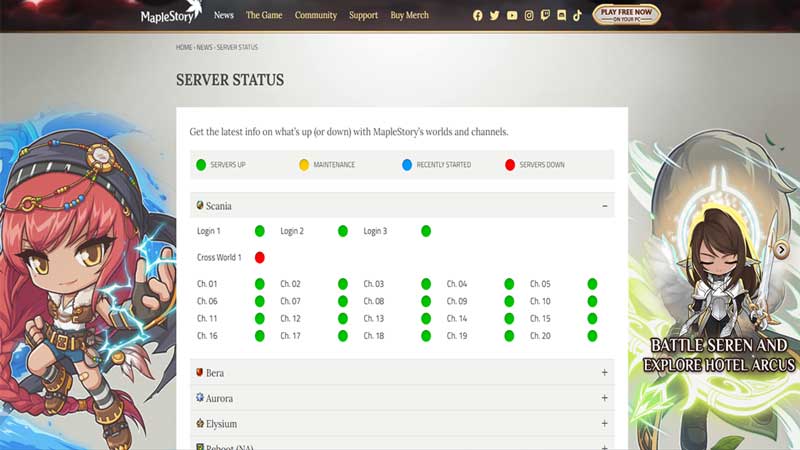Open the Community menu
Image resolution: width=800 pixels, height=450 pixels.
[x=316, y=15]
